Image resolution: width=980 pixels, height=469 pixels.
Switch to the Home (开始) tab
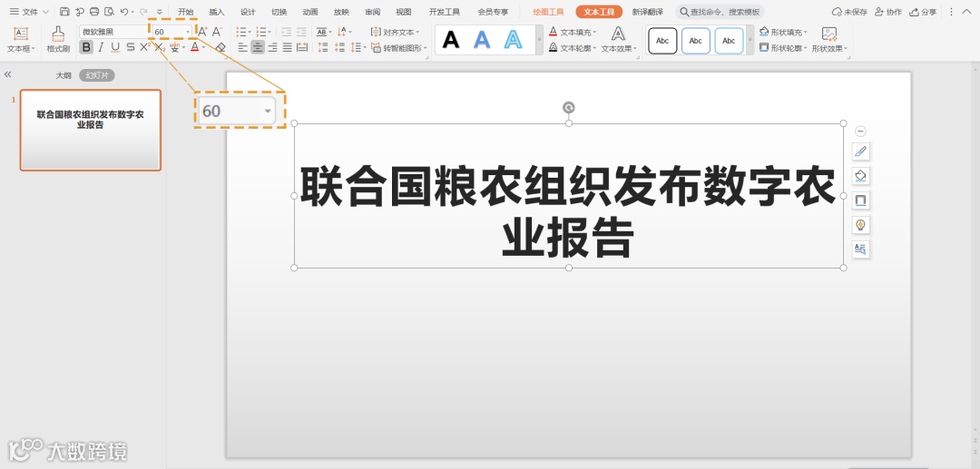(x=186, y=12)
